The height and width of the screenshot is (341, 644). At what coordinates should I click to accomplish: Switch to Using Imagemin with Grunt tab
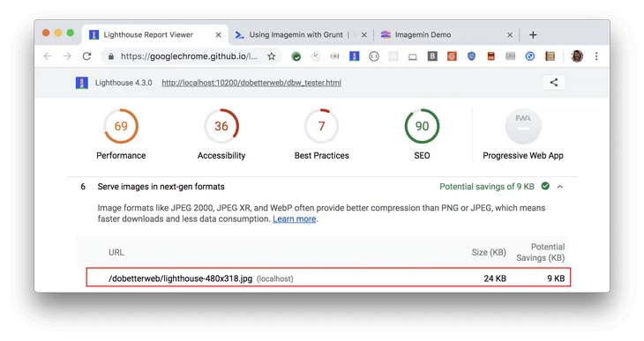coord(300,35)
